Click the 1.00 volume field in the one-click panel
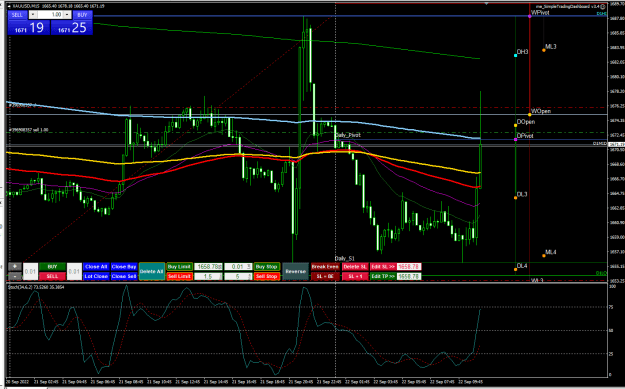 51,15
